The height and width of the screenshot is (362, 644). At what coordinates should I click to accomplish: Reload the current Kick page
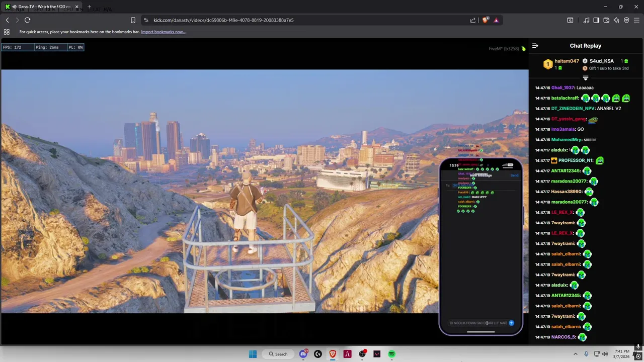(27, 20)
